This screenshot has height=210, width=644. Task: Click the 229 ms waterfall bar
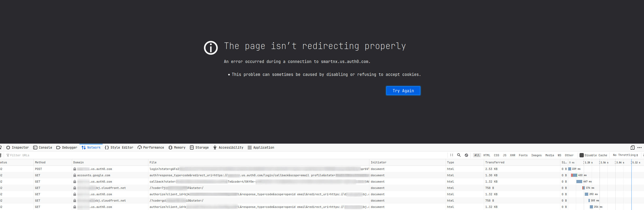pos(570,169)
